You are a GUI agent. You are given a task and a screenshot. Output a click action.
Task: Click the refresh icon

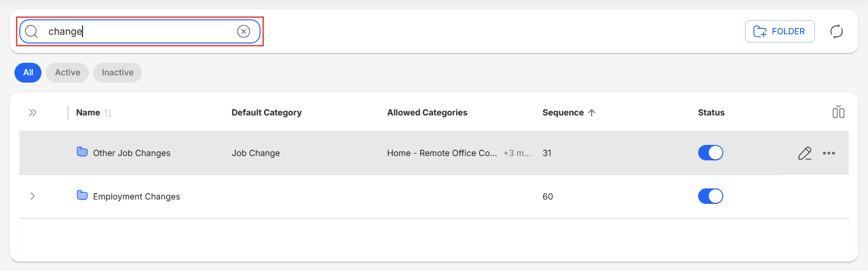pyautogui.click(x=836, y=31)
